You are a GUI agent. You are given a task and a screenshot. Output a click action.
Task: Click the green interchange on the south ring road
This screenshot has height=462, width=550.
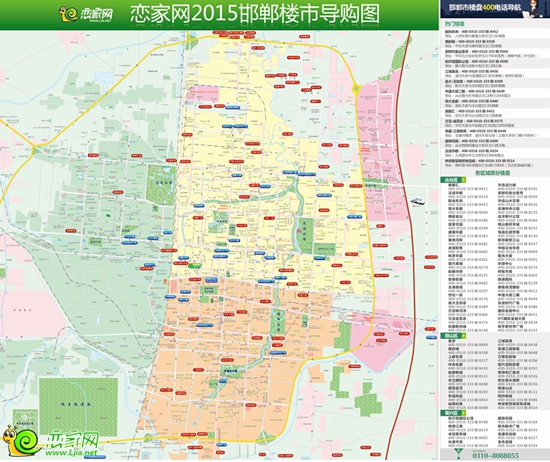coord(266,438)
